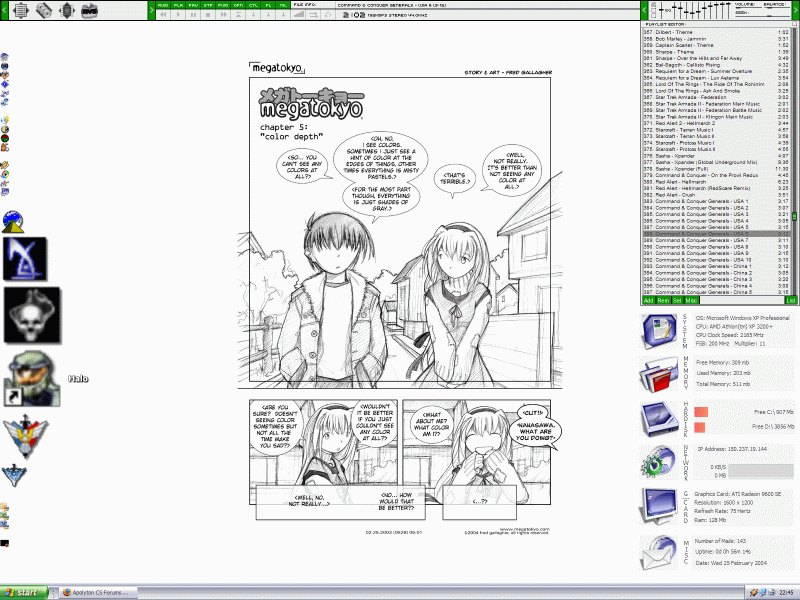Click the media library disc icon
Screen dimensions: 800x600
click(x=44, y=10)
